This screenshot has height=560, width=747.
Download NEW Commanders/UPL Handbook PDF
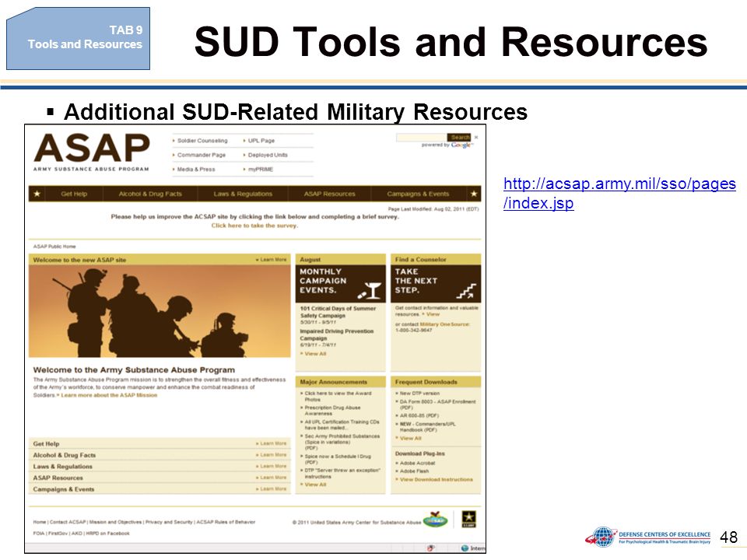[426, 427]
